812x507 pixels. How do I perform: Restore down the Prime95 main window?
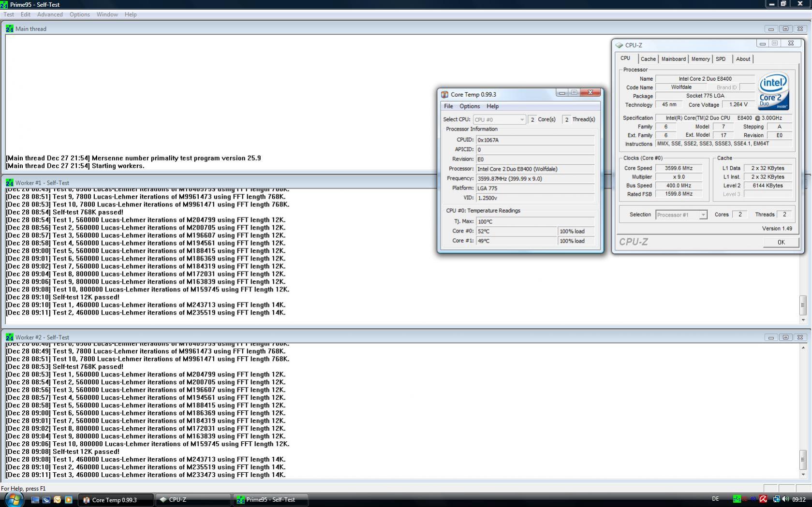pos(783,3)
